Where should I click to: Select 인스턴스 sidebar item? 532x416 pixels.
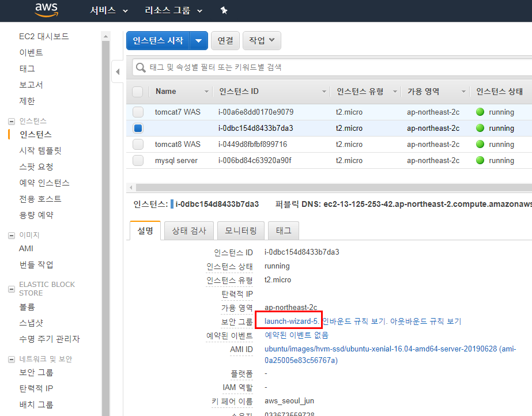click(x=36, y=135)
